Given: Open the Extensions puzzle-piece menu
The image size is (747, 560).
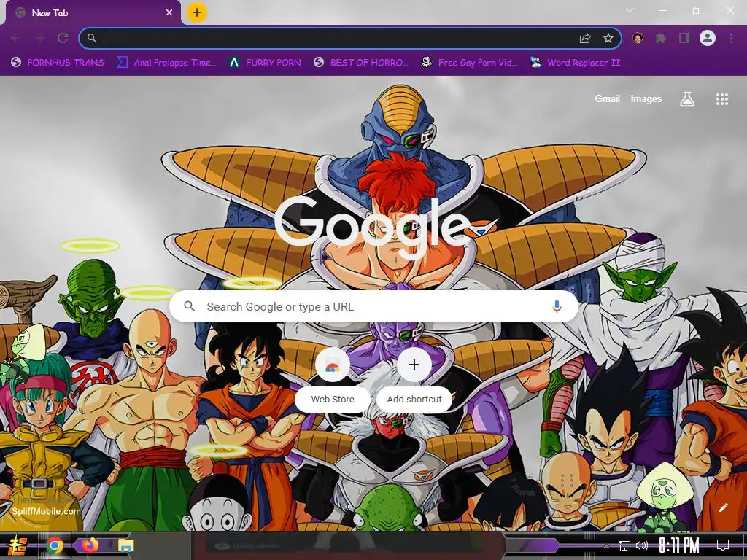Looking at the screenshot, I should (661, 38).
